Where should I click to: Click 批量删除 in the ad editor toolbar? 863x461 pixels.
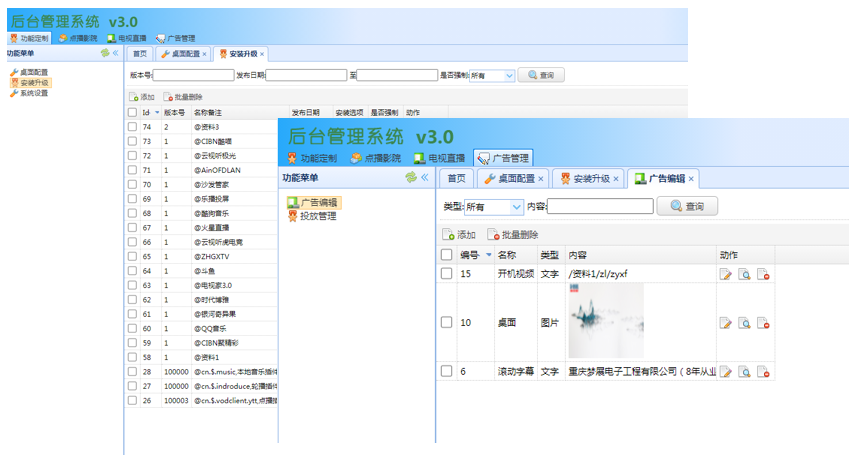tap(512, 234)
